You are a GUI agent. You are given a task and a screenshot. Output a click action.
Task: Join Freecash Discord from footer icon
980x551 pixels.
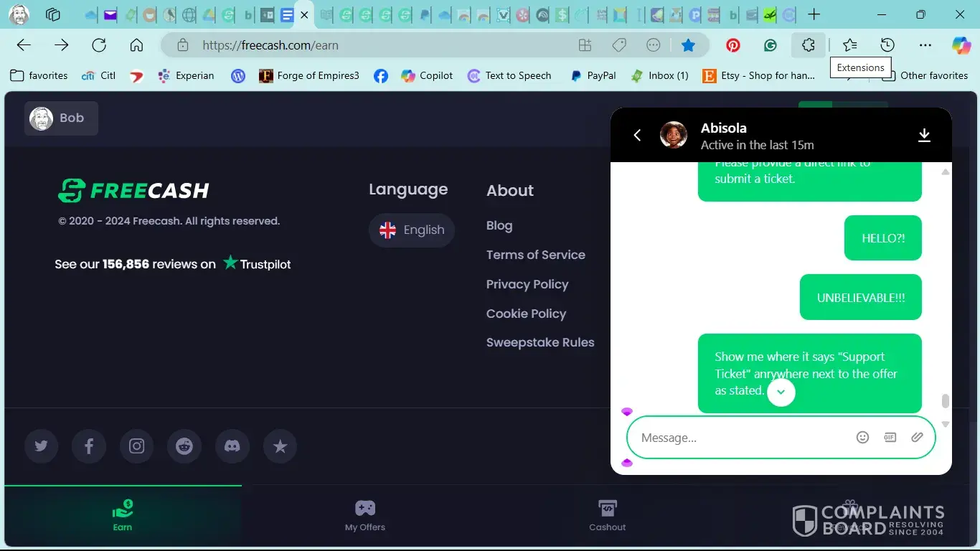[232, 446]
